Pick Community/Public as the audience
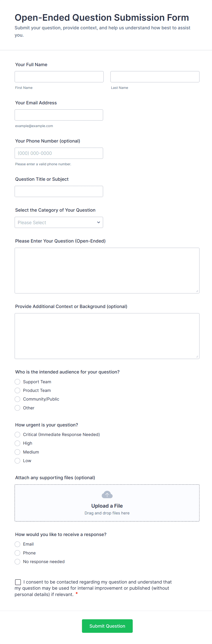The height and width of the screenshot is (644, 212). tap(17, 399)
